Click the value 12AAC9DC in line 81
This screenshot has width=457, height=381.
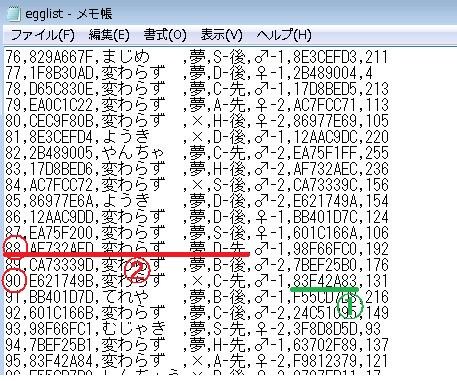(x=325, y=137)
